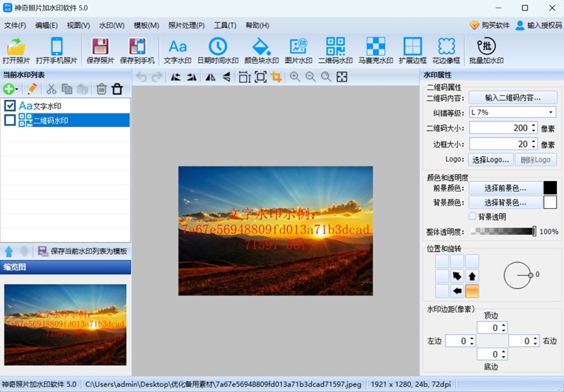The width and height of the screenshot is (564, 392).
Task: Click the pencil edit watermark icon
Action: click(32, 89)
